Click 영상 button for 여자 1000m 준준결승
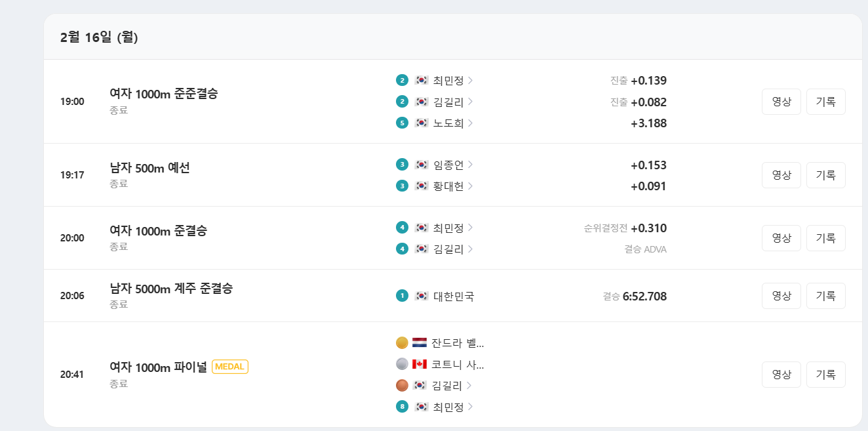 [x=781, y=101]
